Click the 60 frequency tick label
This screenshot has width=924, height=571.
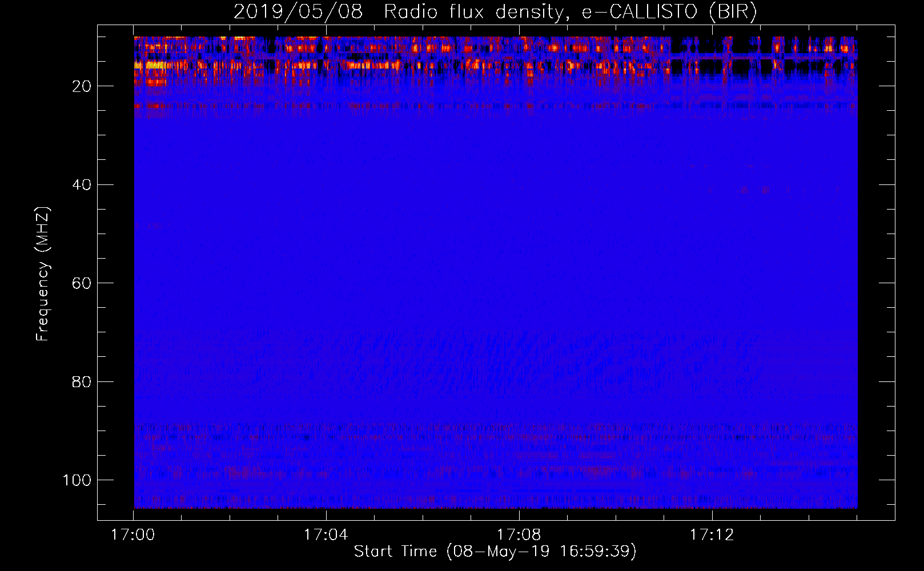pos(82,283)
